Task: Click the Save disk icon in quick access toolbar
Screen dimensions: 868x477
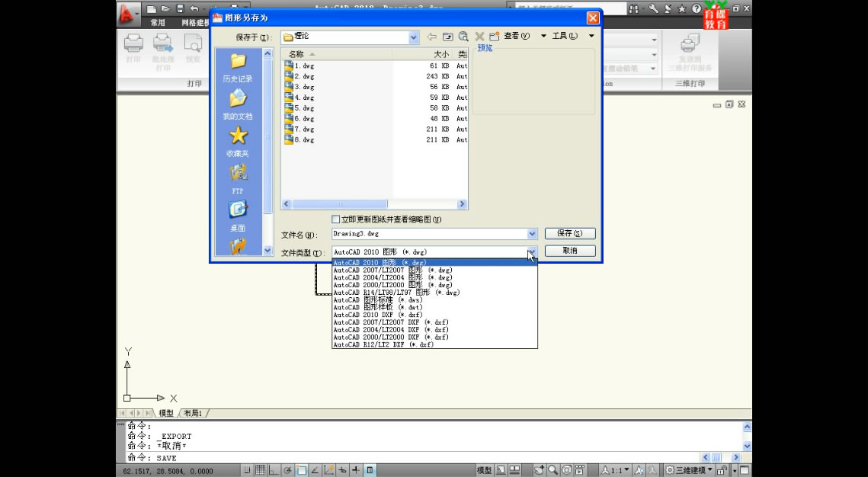Action: pyautogui.click(x=179, y=9)
